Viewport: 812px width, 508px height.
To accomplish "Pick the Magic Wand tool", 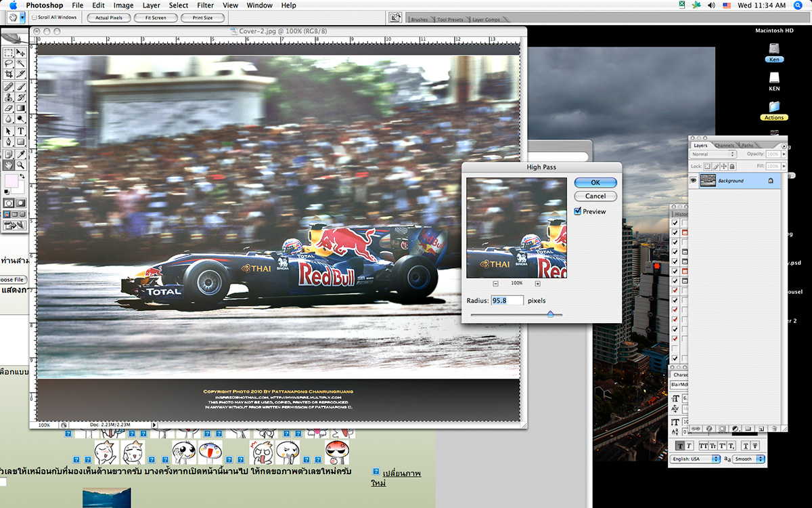I will pyautogui.click(x=21, y=63).
